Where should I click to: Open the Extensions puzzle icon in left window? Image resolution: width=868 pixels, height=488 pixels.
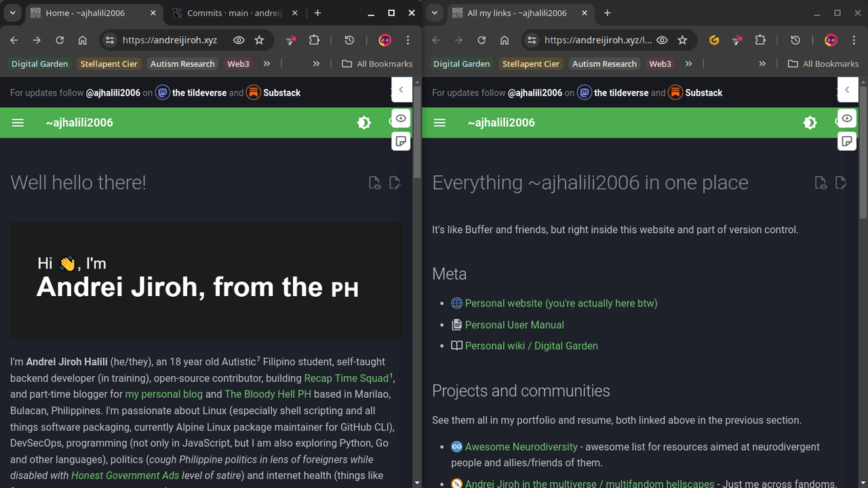pos(314,41)
